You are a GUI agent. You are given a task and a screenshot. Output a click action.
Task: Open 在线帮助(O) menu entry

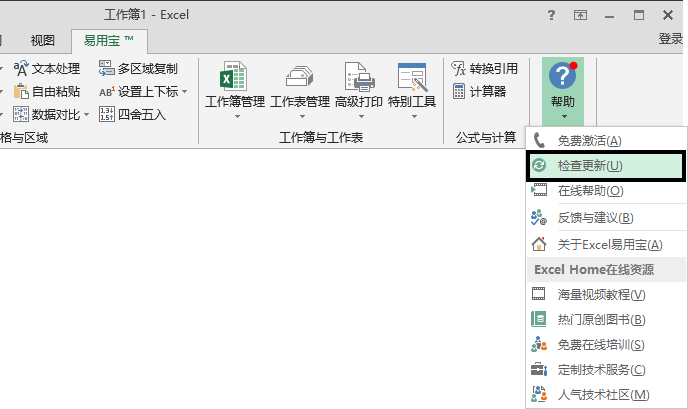[606, 191]
